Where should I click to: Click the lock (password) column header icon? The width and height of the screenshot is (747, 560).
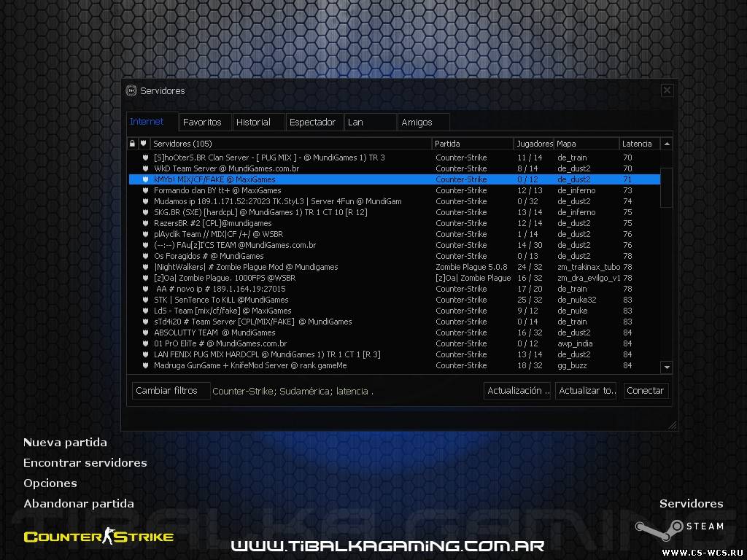(133, 144)
